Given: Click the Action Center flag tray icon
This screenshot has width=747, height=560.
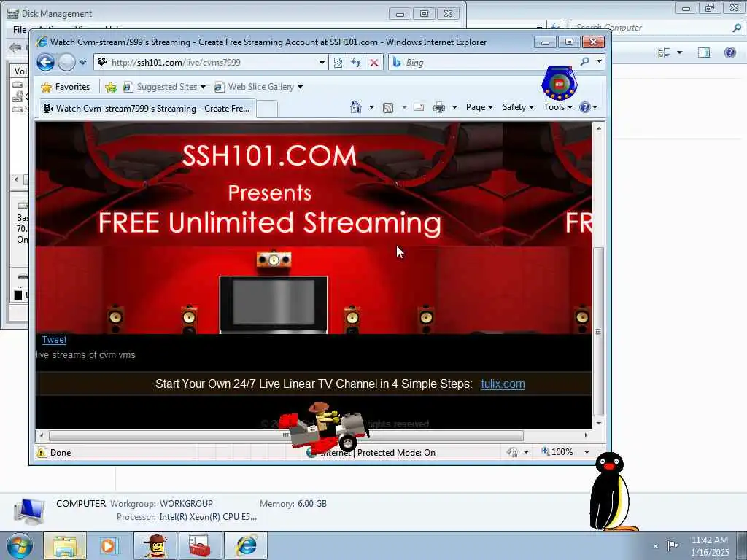Looking at the screenshot, I should point(672,545).
